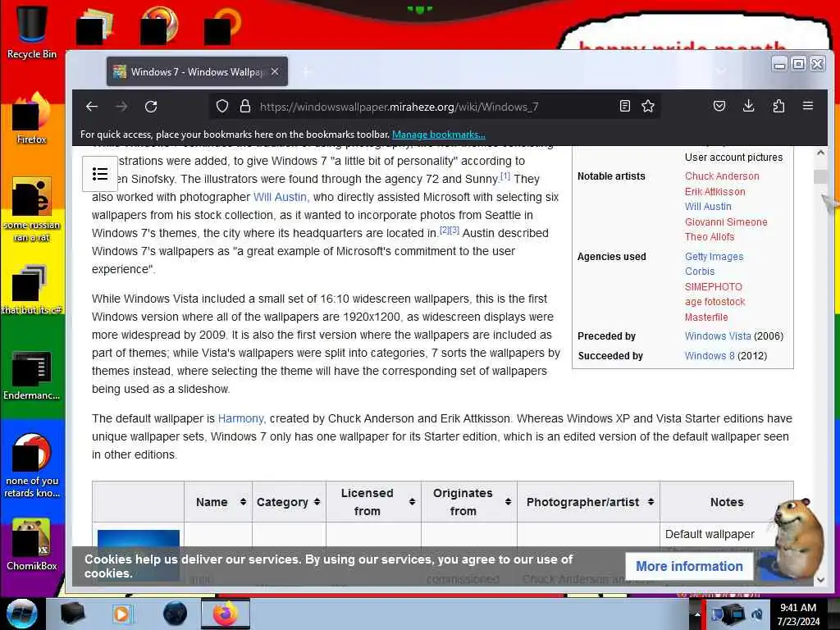Open age fotostock agency link
The height and width of the screenshot is (630, 840).
[x=714, y=302]
